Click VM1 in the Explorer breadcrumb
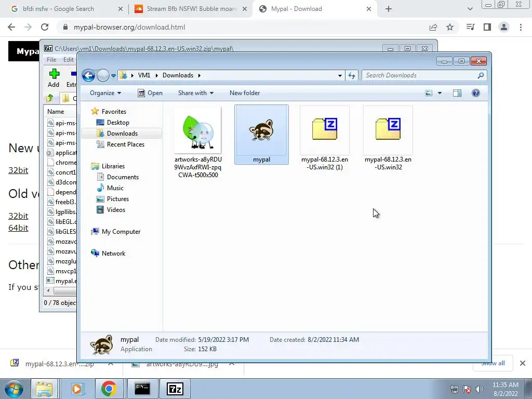 pyautogui.click(x=144, y=75)
